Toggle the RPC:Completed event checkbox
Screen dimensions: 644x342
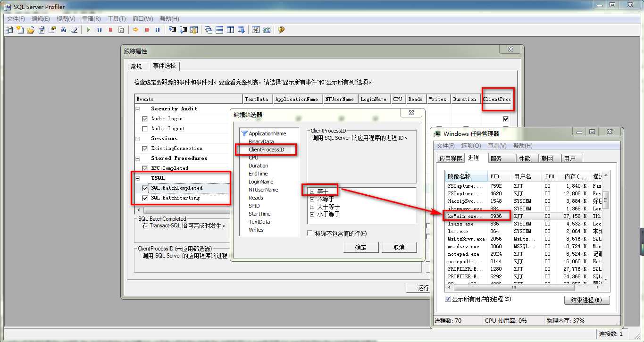pyautogui.click(x=145, y=168)
